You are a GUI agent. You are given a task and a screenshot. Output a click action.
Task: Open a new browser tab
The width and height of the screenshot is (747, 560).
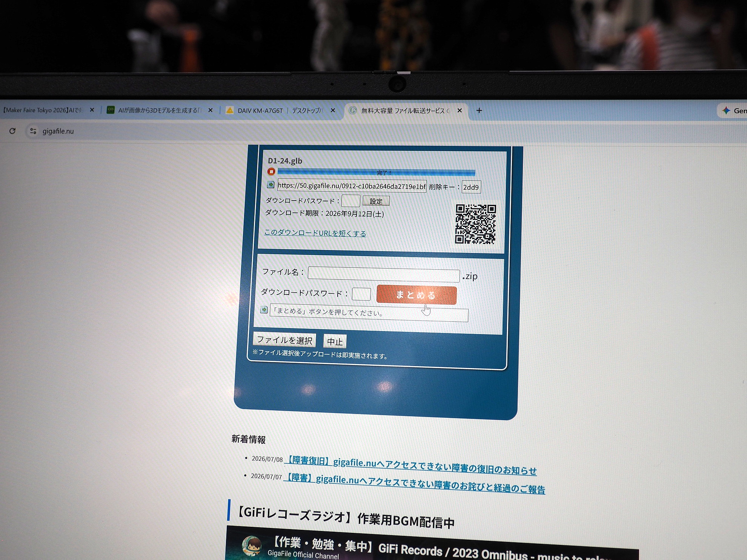[x=479, y=110]
